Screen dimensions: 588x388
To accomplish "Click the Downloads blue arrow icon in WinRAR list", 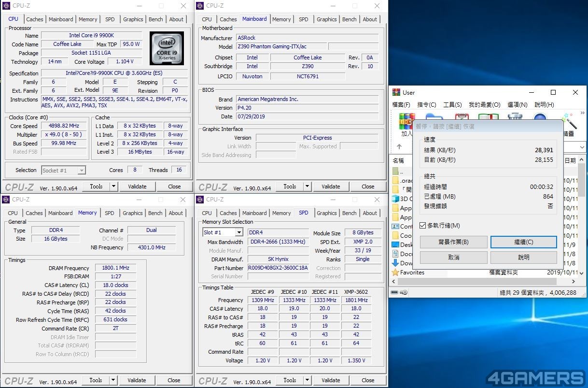I will click(x=395, y=263).
